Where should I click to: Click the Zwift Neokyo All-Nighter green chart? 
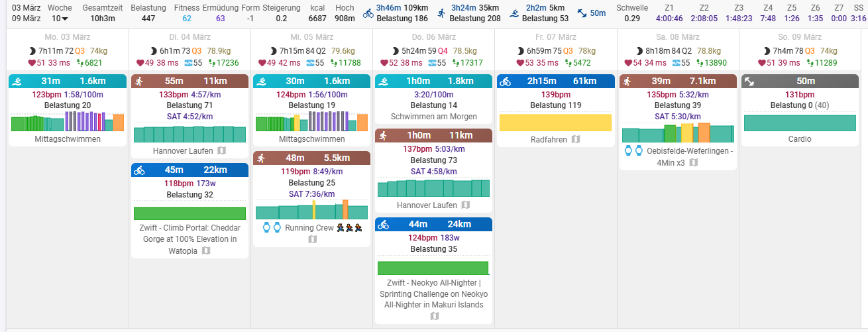click(x=433, y=268)
